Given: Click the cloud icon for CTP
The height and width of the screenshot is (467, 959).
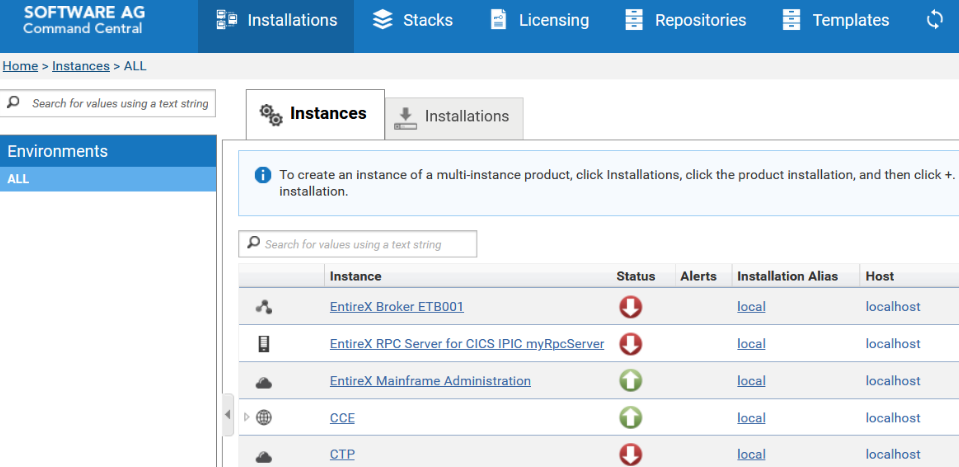Looking at the screenshot, I should click(x=264, y=457).
